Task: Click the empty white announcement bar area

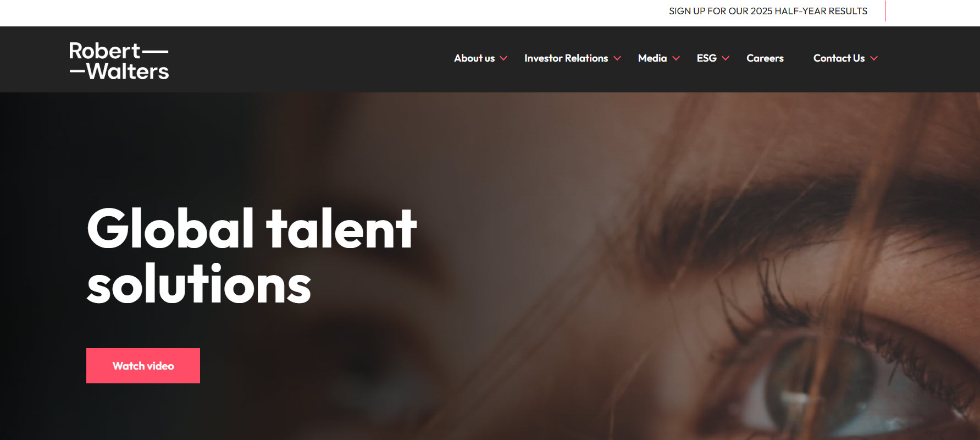Action: coord(330,13)
